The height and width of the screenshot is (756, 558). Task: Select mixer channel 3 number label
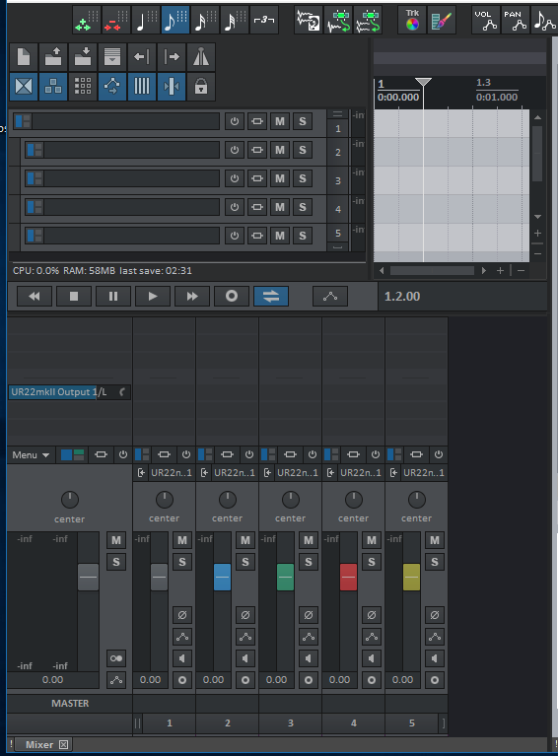click(x=290, y=722)
